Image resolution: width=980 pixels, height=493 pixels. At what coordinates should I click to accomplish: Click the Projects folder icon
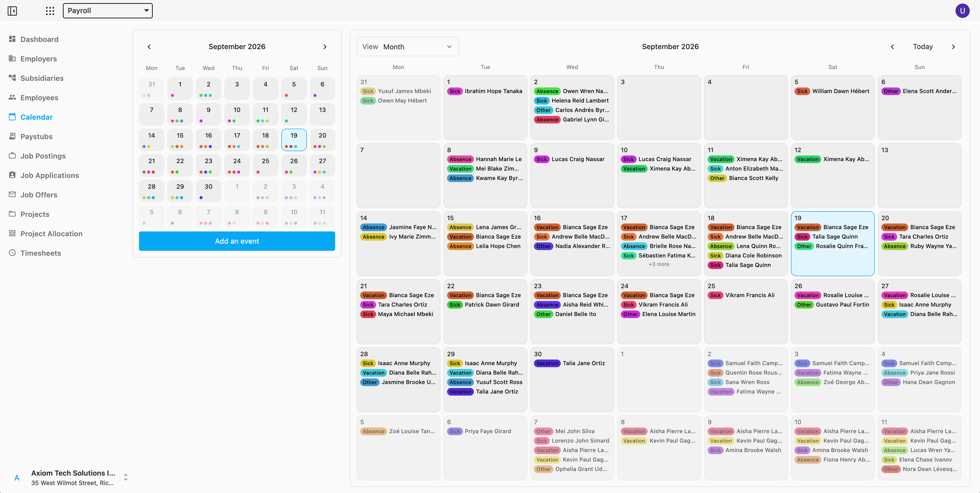(x=12, y=214)
